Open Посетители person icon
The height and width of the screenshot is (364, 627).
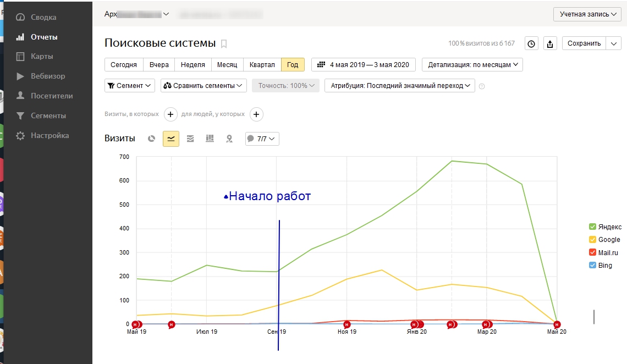point(20,96)
